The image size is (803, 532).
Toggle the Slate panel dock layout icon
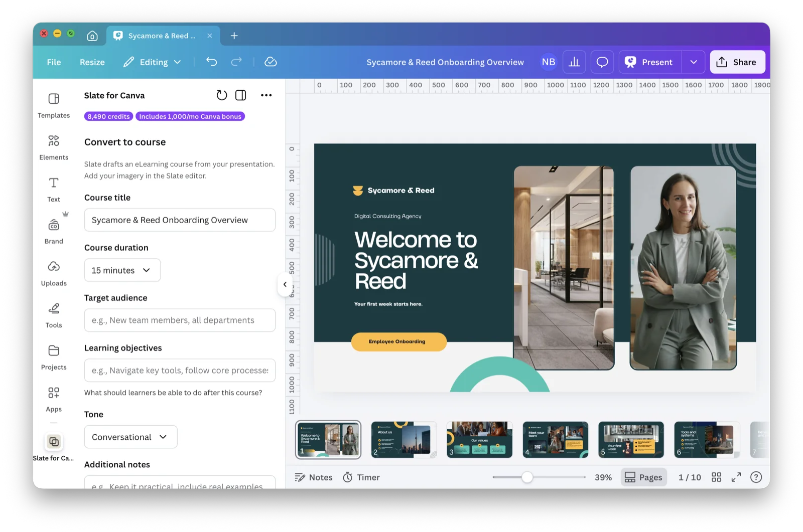tap(241, 95)
